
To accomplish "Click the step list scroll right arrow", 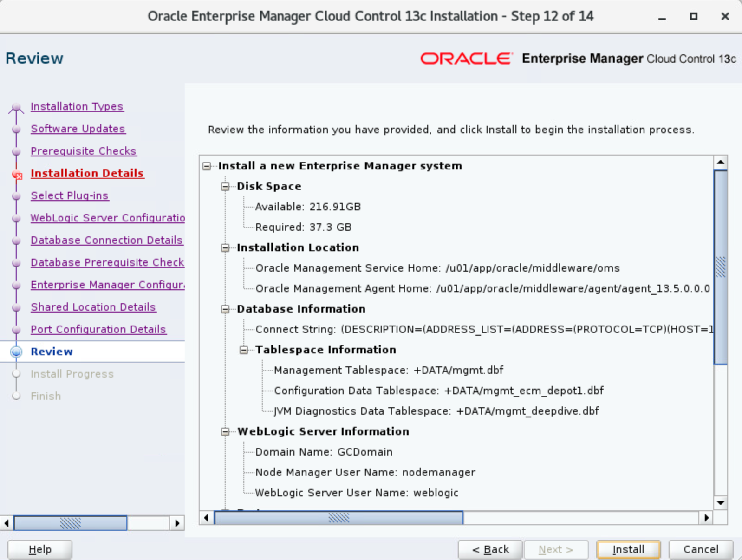I will click(177, 523).
